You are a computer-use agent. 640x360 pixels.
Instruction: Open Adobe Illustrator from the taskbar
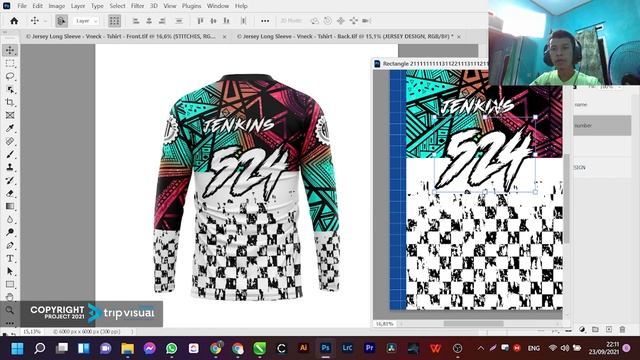[x=303, y=349]
